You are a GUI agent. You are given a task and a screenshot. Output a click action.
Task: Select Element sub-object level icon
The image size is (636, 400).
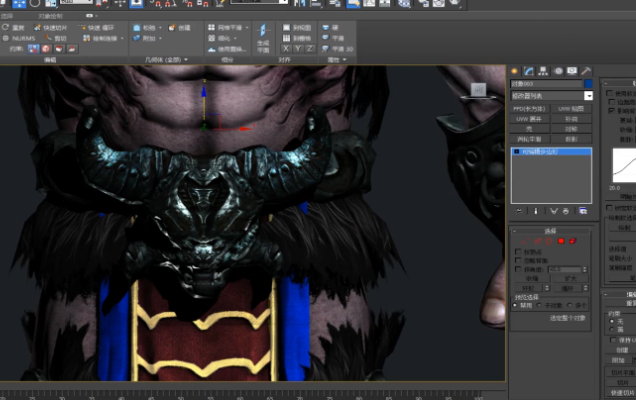(x=575, y=241)
